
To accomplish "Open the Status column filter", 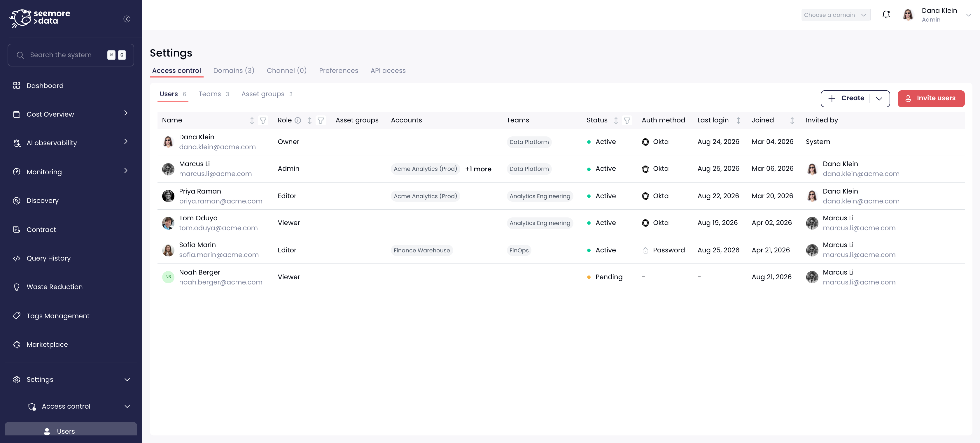I will (x=627, y=121).
